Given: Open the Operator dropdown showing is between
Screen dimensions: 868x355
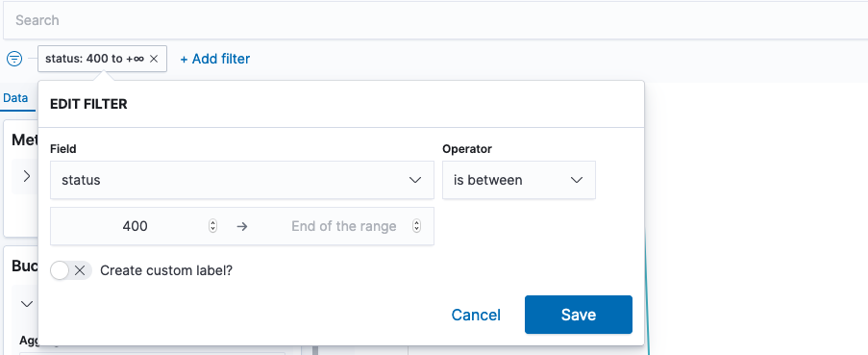Looking at the screenshot, I should (x=519, y=180).
